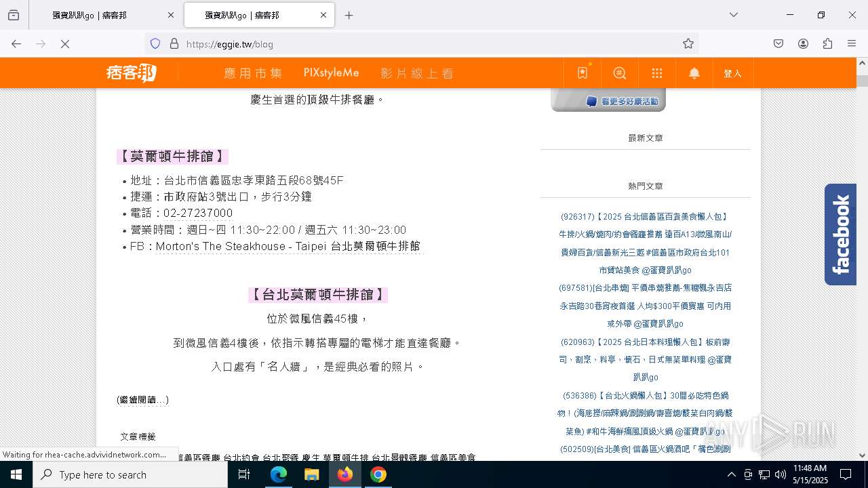
Task: Bookmark this page with the star
Action: 688,43
